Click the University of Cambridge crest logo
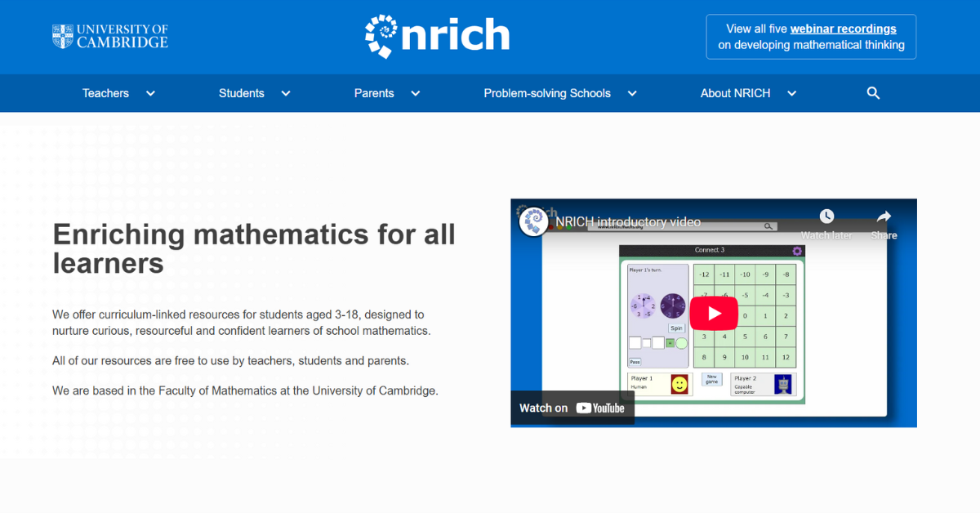This screenshot has height=513, width=980. click(x=63, y=37)
